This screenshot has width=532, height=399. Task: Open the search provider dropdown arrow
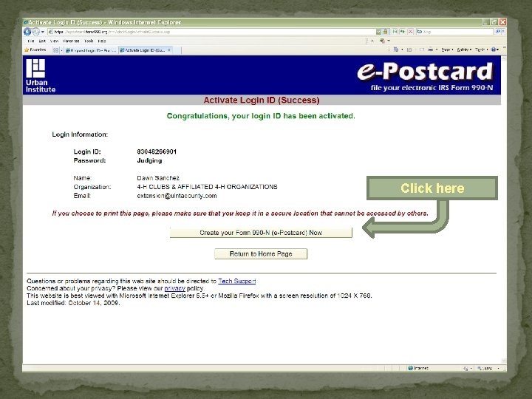503,32
